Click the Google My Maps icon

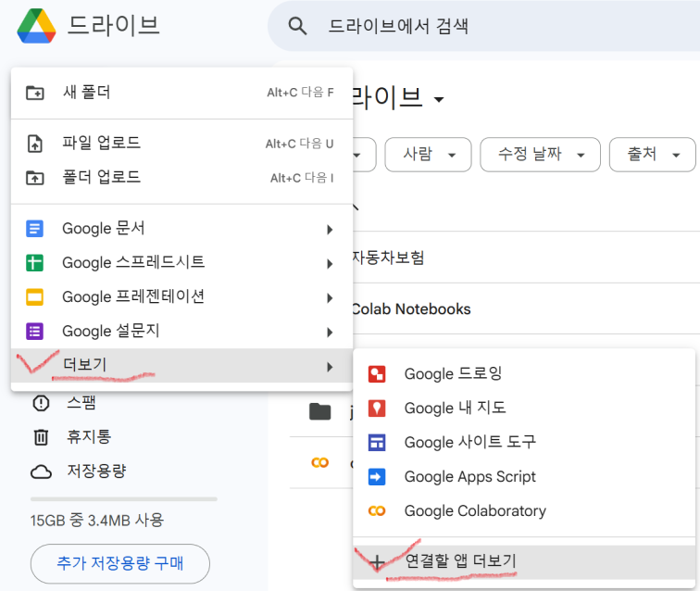377,409
